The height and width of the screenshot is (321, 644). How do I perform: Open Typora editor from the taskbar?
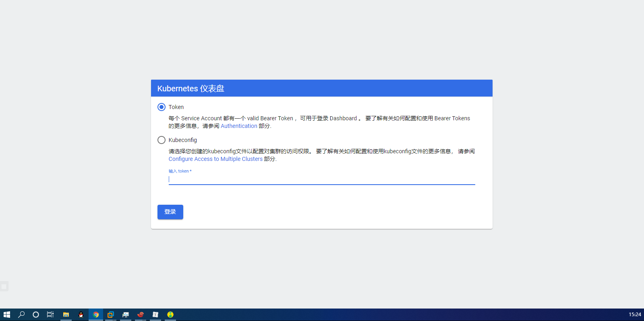[155, 315]
